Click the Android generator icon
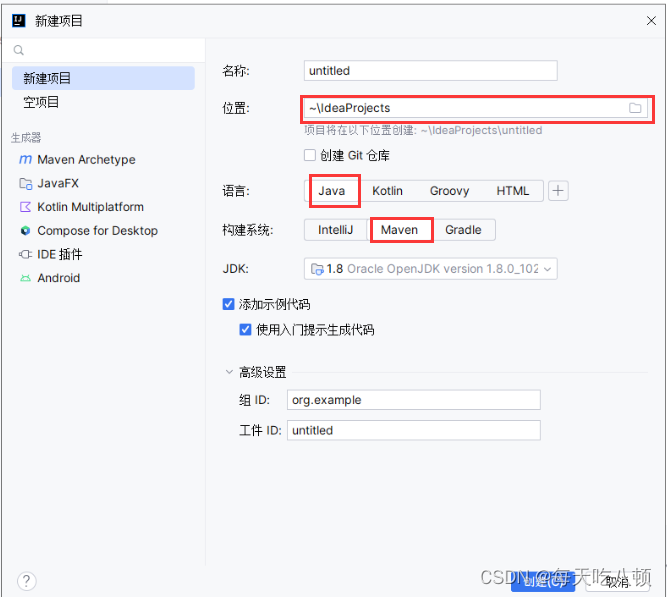This screenshot has width=667, height=597. pos(25,278)
